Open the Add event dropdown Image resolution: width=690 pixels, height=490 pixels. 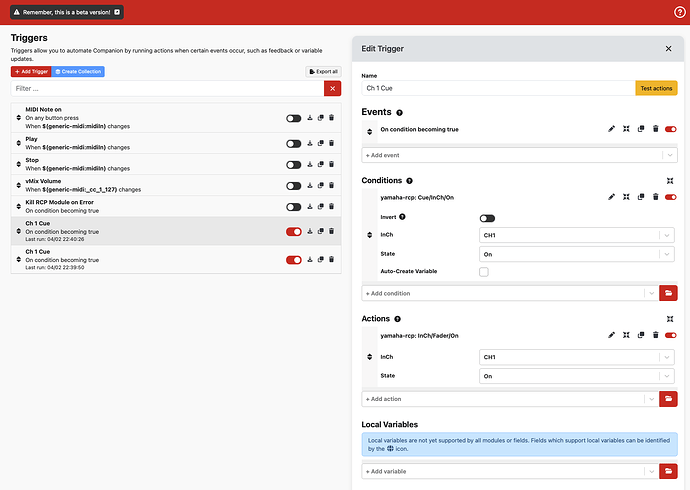(519, 155)
